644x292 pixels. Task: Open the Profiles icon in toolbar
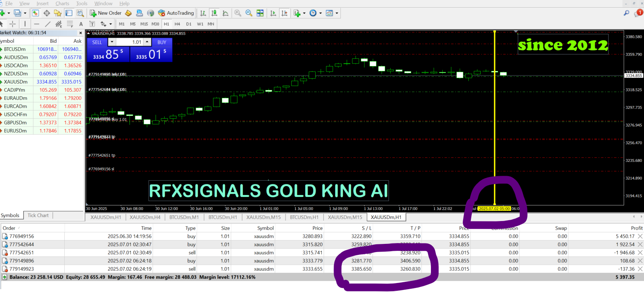point(17,13)
